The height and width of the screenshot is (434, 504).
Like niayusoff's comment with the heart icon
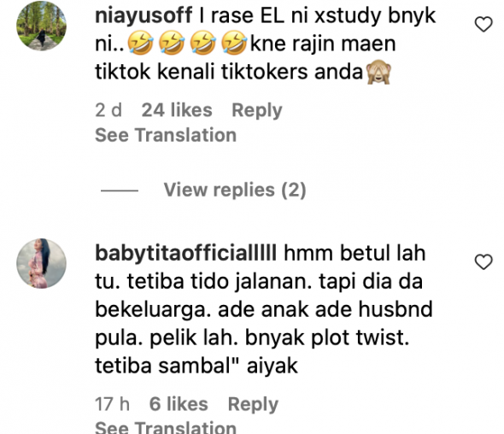(483, 25)
